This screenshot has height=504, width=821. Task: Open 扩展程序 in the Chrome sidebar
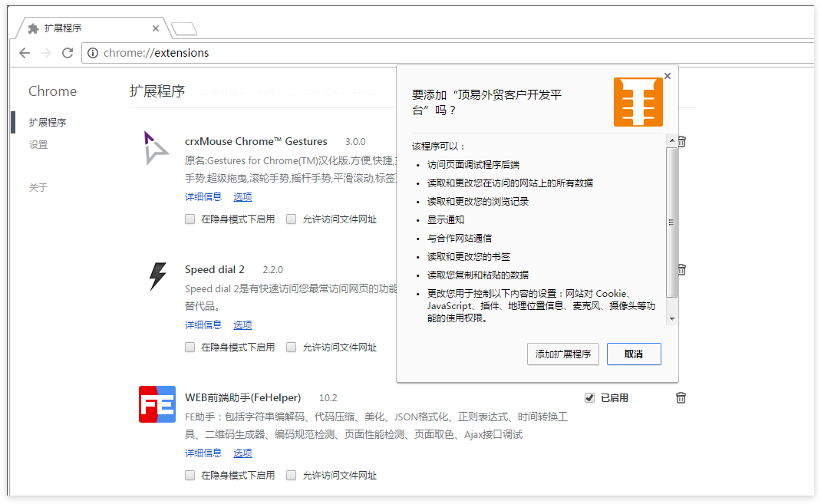(47, 123)
